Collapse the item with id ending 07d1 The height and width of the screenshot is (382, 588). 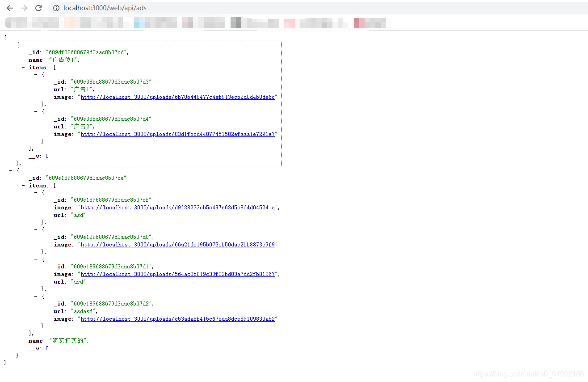36,259
